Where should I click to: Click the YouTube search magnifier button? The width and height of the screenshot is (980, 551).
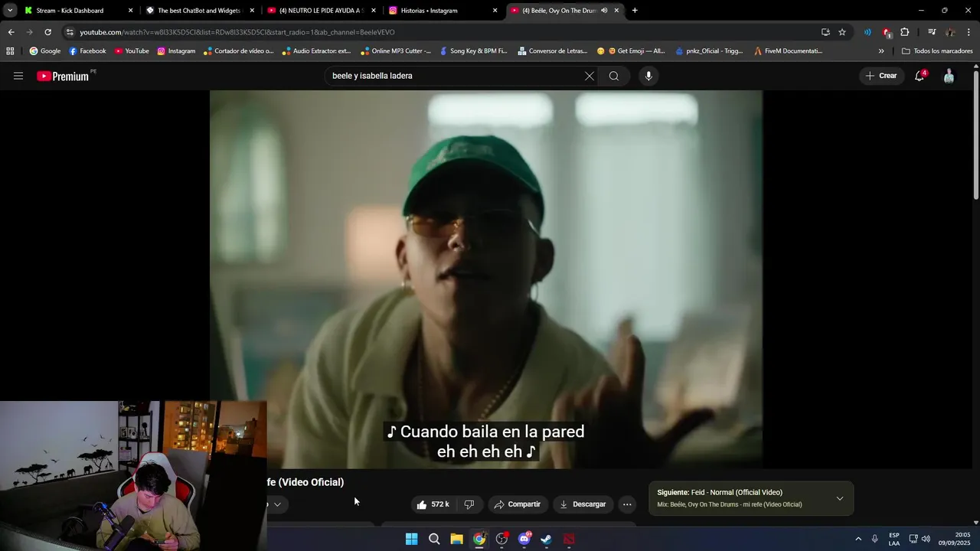(614, 76)
